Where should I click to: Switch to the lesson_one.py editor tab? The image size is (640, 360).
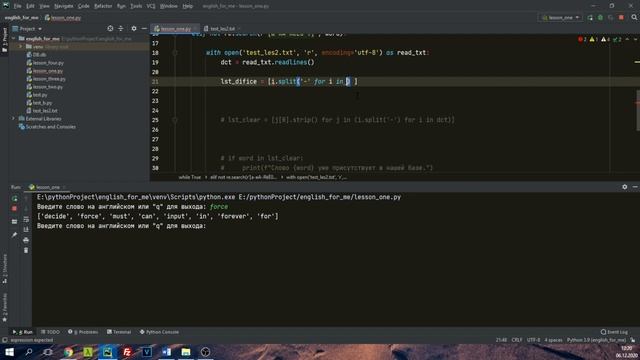point(175,29)
